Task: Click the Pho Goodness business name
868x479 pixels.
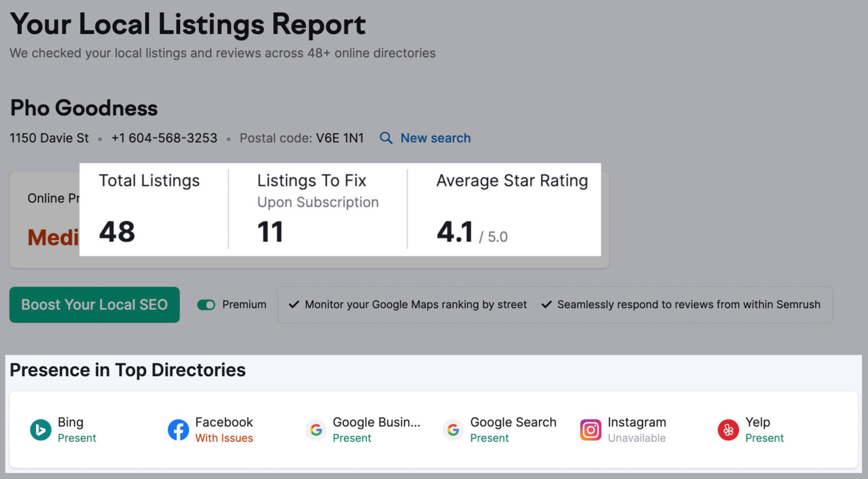Action: pos(84,108)
